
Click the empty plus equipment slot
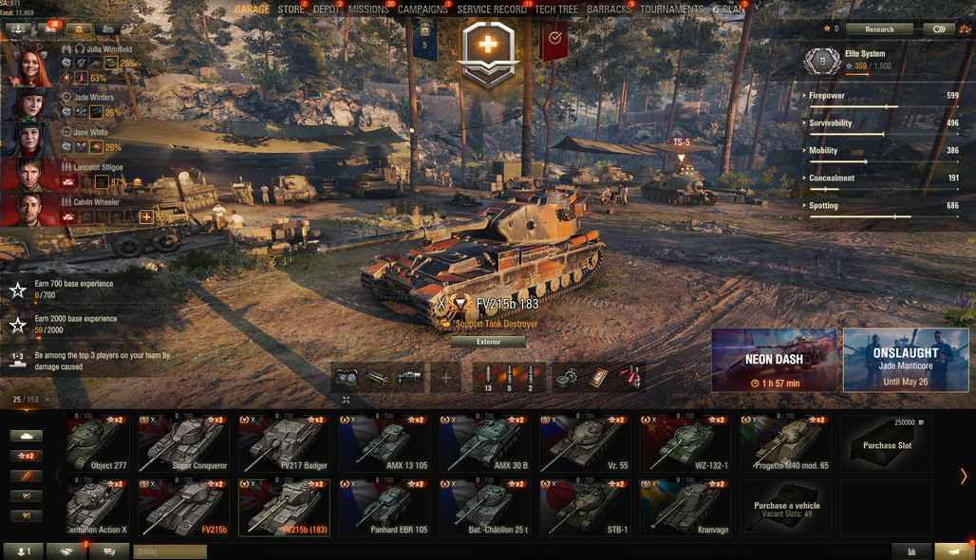pos(445,377)
